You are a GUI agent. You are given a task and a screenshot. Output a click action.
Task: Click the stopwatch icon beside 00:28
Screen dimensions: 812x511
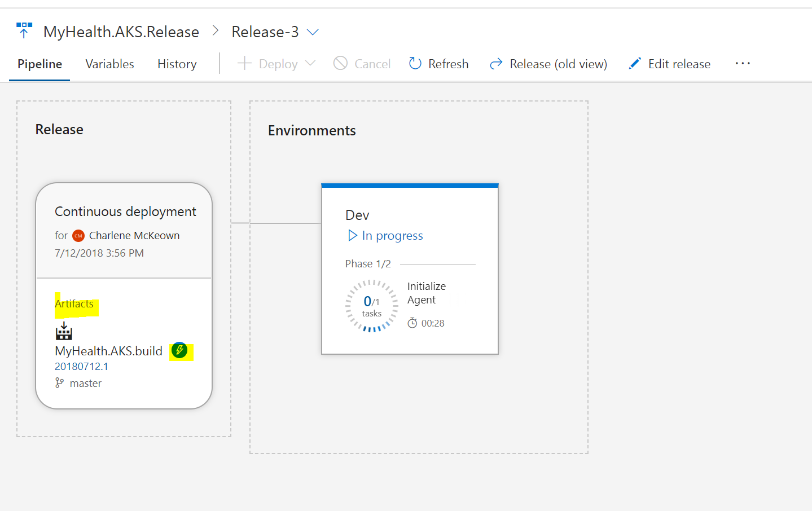(412, 323)
